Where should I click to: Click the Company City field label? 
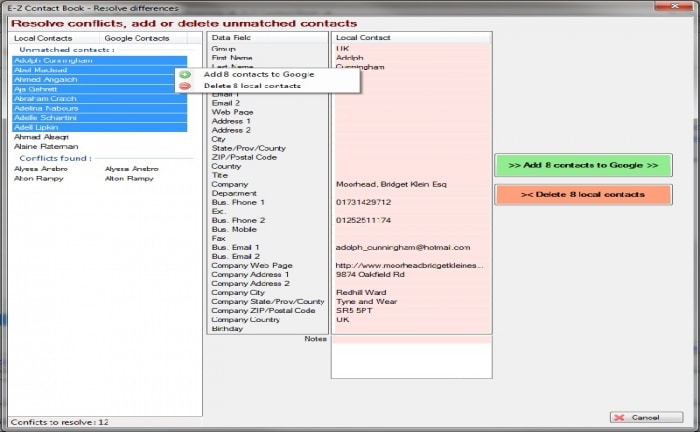click(238, 292)
